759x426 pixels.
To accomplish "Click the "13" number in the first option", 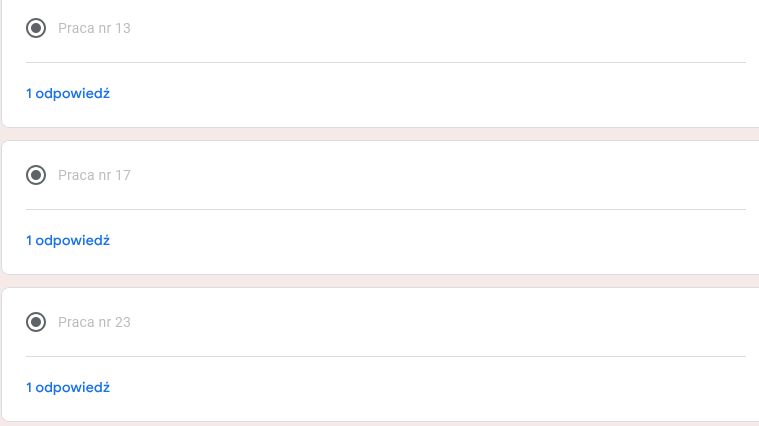I will 123,28.
